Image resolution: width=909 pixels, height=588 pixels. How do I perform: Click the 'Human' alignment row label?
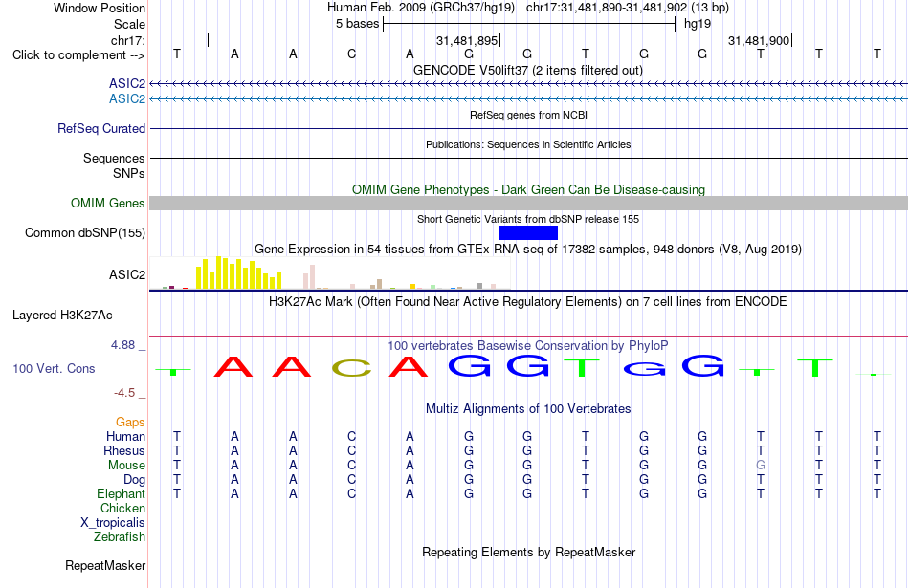[x=125, y=436]
